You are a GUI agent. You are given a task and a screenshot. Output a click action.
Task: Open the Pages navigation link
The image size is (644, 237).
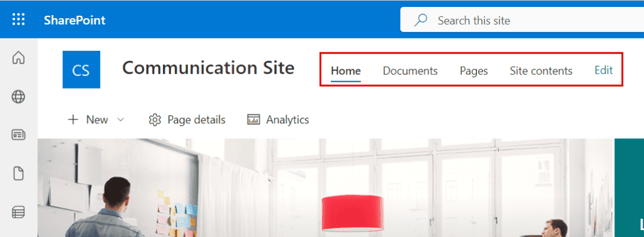474,71
